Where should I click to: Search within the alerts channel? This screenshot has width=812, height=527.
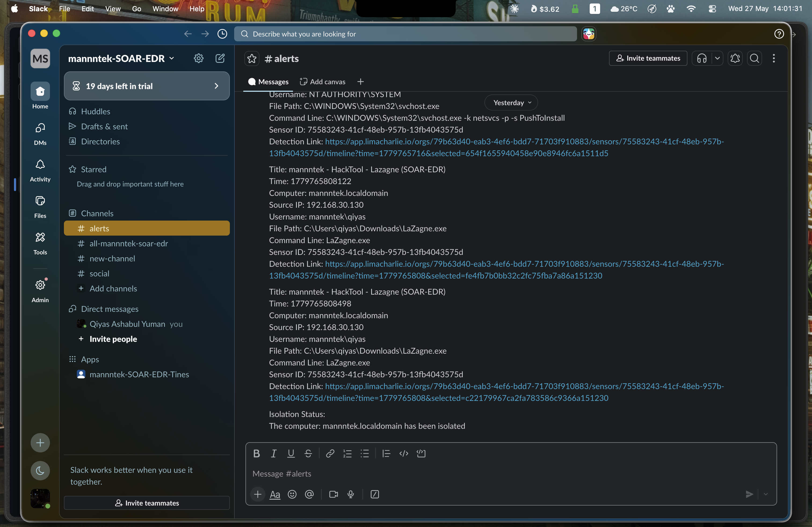pyautogui.click(x=754, y=59)
